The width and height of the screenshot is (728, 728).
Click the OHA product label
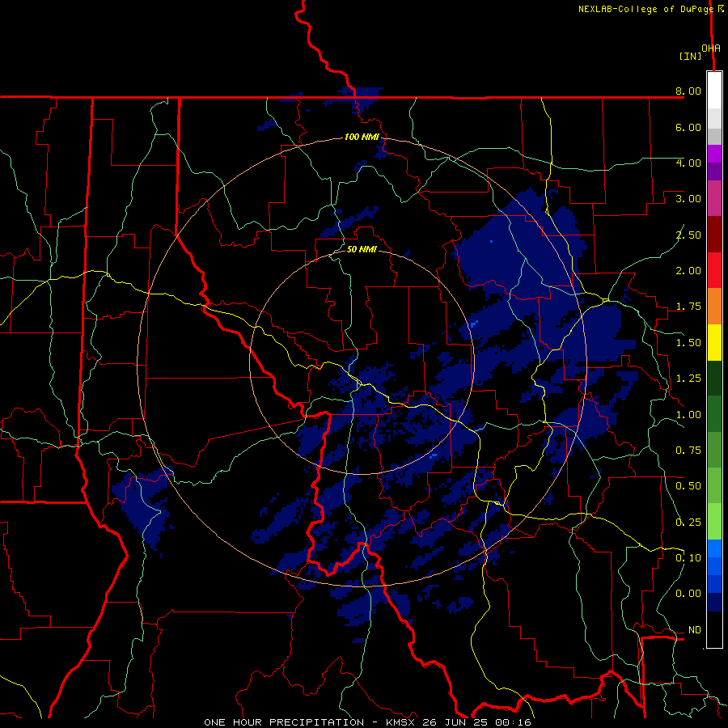pos(711,48)
